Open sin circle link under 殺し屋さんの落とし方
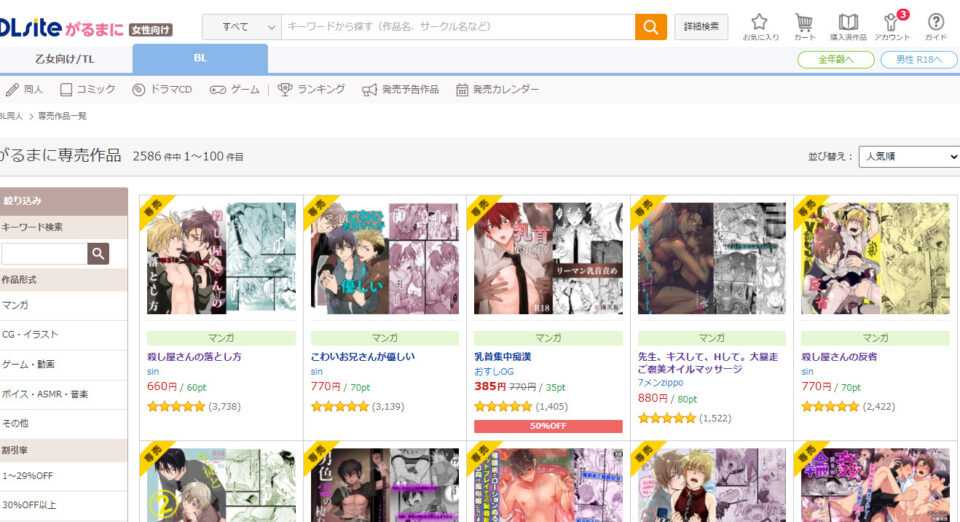The image size is (960, 522). (x=153, y=372)
